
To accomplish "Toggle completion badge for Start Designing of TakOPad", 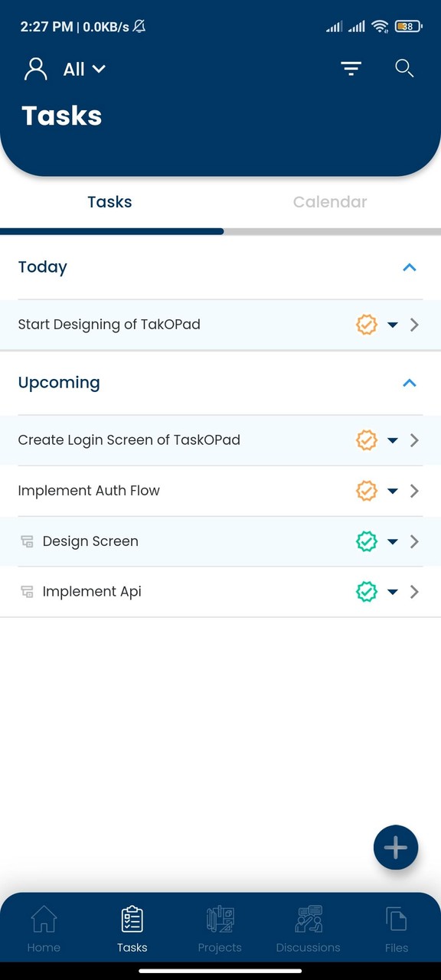I will (x=367, y=324).
